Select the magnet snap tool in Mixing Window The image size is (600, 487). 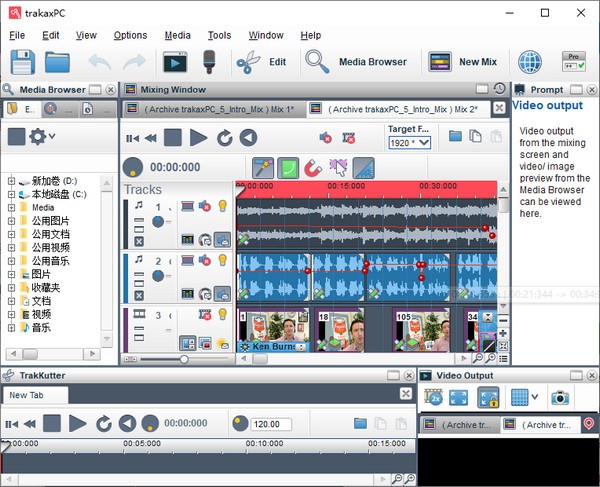pos(313,168)
